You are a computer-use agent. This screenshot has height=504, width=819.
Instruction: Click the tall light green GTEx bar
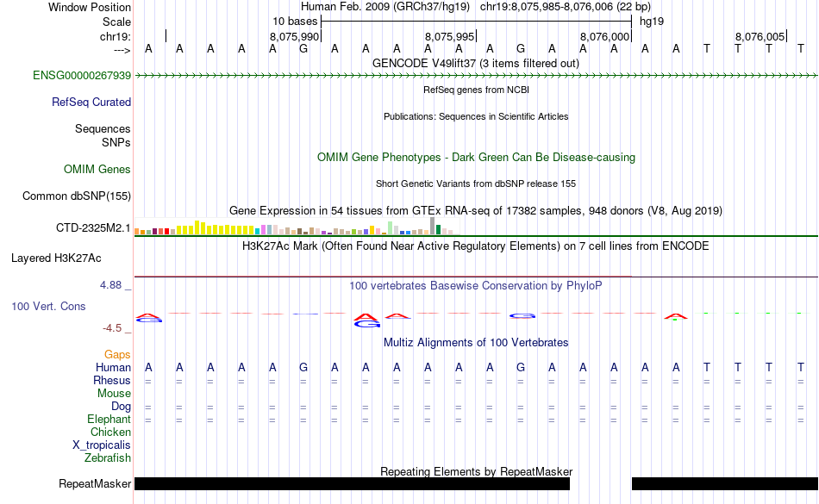click(x=391, y=228)
